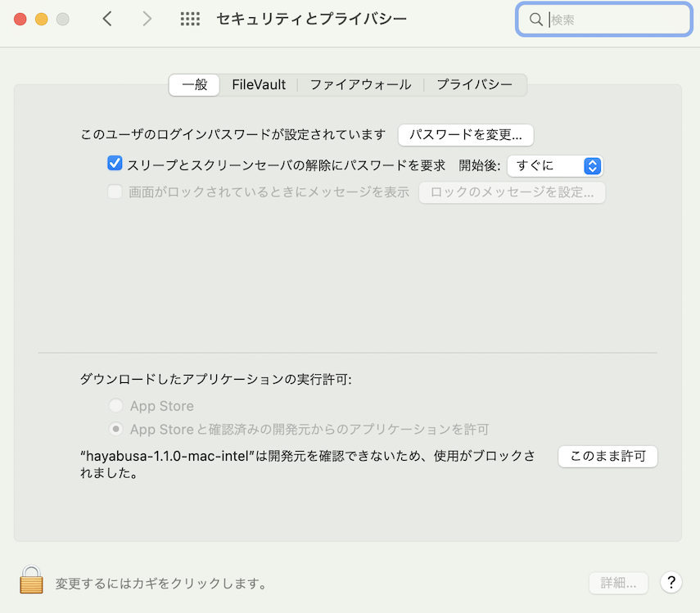Click the forward navigation arrow
The height and width of the screenshot is (613, 700).
pos(147,18)
